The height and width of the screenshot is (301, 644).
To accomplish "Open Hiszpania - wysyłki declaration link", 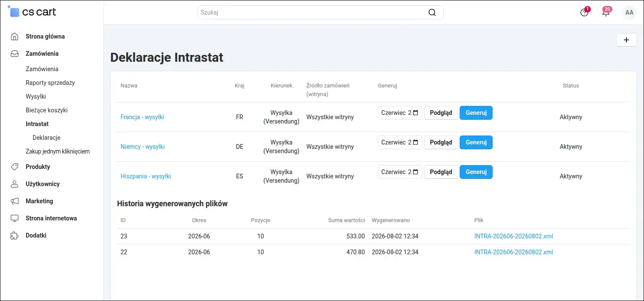I will 146,176.
